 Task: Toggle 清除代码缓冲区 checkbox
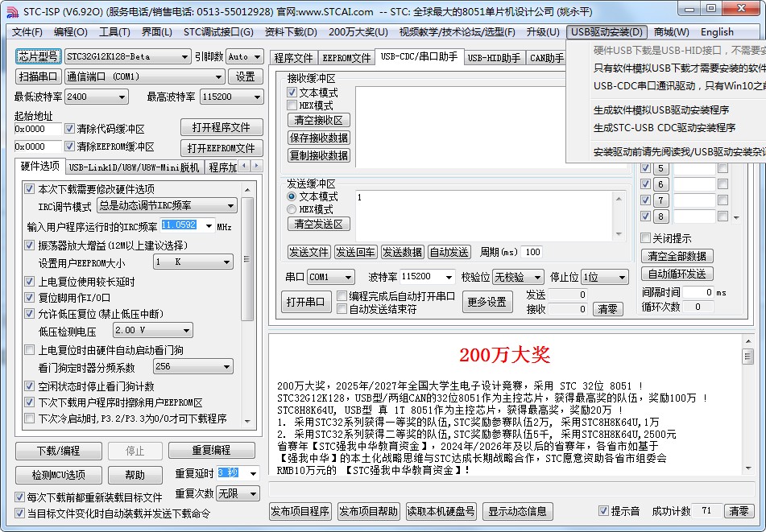[x=69, y=128]
